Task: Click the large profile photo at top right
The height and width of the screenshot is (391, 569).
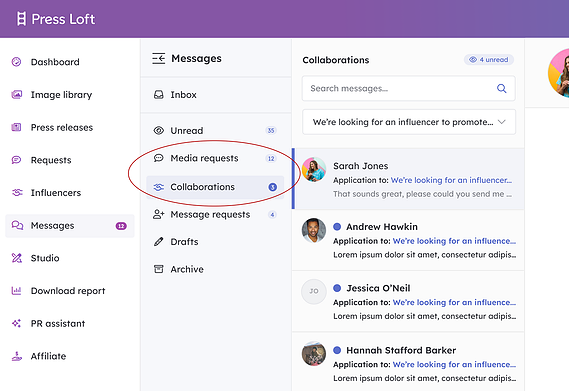Action: pyautogui.click(x=559, y=73)
